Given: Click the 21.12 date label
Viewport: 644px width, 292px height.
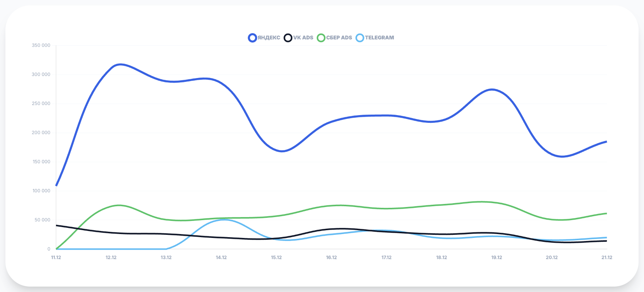Looking at the screenshot, I should point(607,258).
